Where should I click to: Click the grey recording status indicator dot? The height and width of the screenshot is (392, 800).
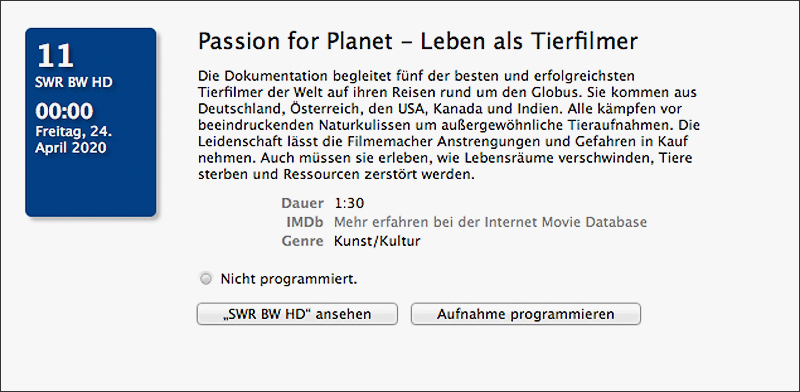[x=206, y=279]
